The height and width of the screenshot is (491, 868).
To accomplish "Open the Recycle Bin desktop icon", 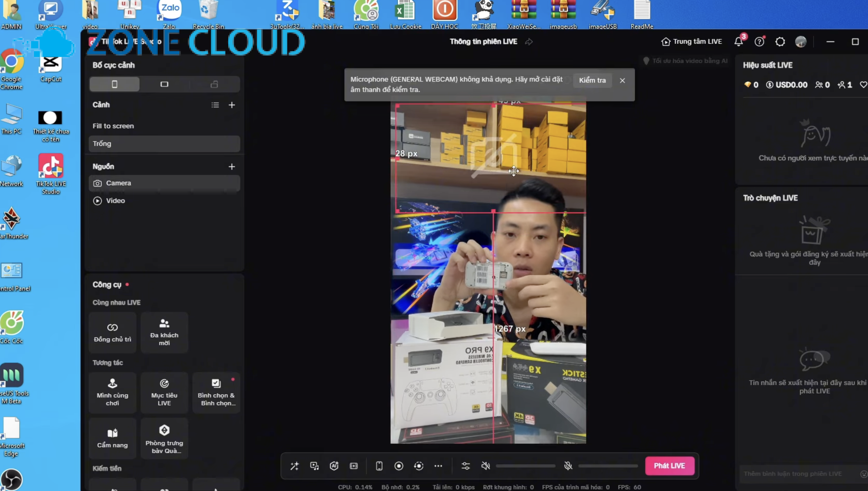I will pos(209,14).
